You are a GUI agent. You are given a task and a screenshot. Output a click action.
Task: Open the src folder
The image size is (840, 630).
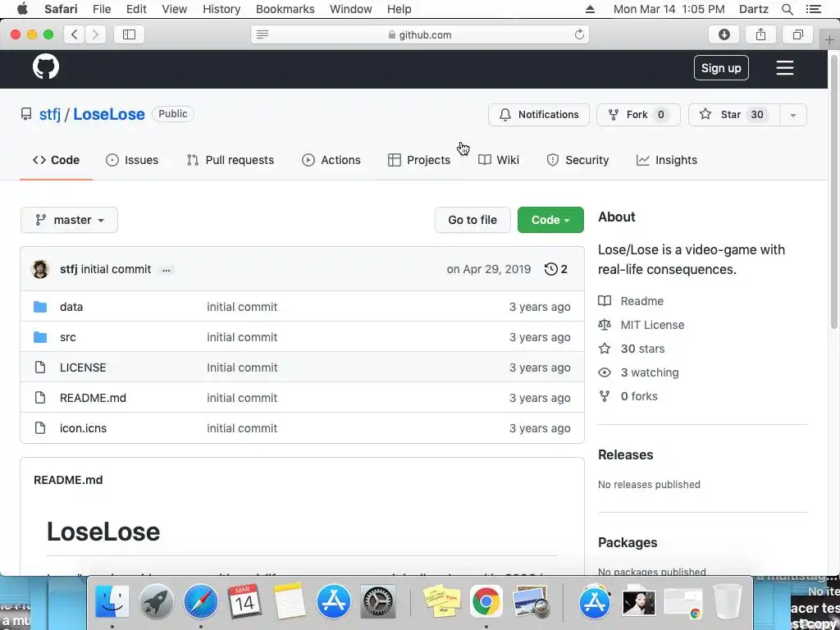[x=67, y=337]
